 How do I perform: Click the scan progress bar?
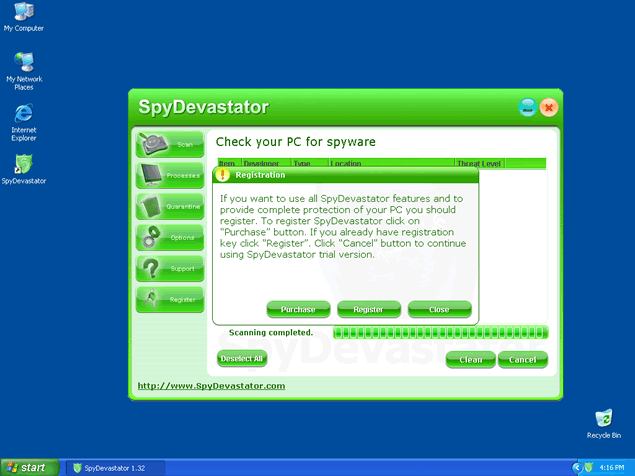coord(440,333)
